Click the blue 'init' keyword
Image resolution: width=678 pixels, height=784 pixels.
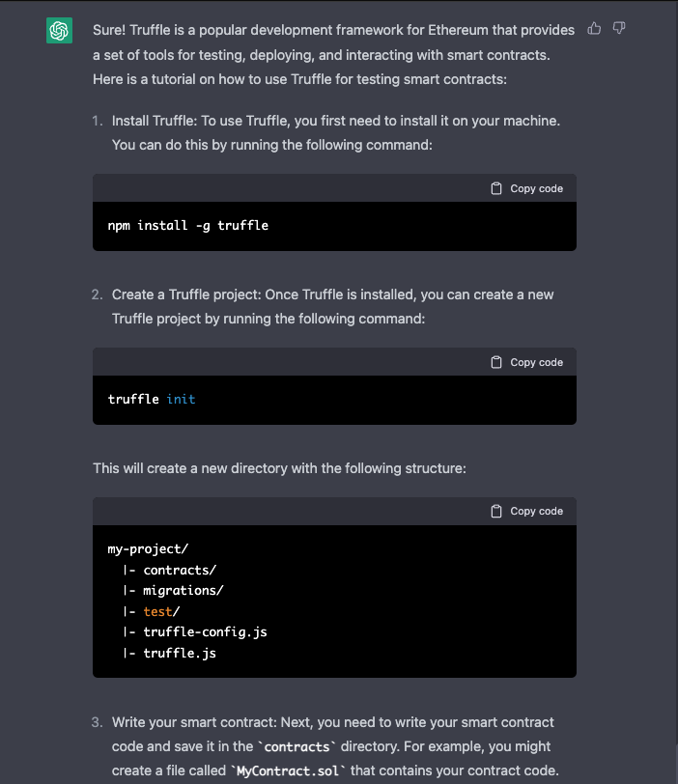(181, 399)
